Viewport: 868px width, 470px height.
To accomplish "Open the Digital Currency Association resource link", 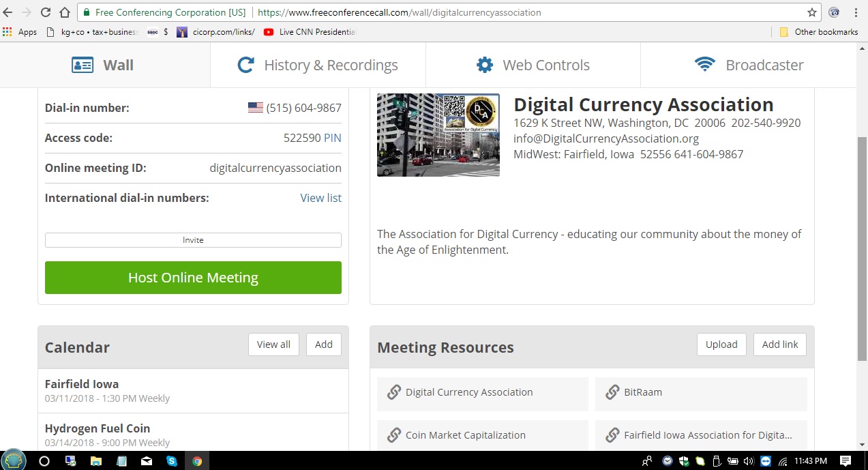I will (483, 394).
